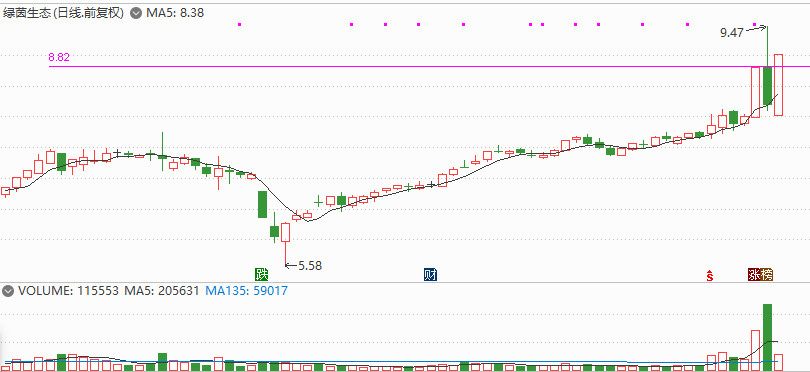Click the blue 财 financial report marker
810x372 pixels.
[430, 274]
